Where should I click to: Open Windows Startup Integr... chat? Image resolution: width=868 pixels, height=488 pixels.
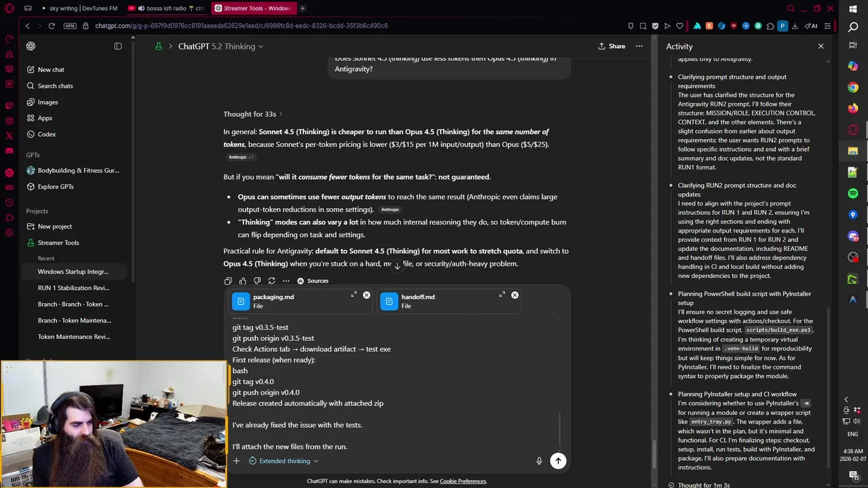73,272
